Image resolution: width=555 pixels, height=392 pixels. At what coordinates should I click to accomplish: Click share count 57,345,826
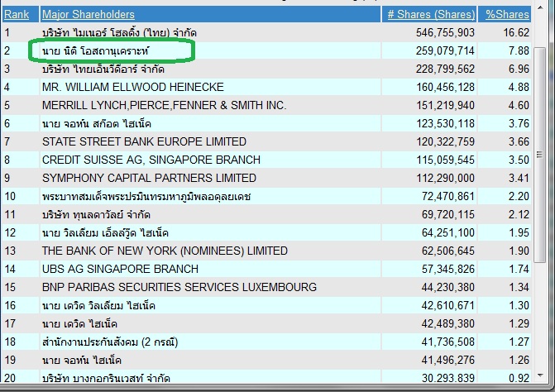(447, 269)
